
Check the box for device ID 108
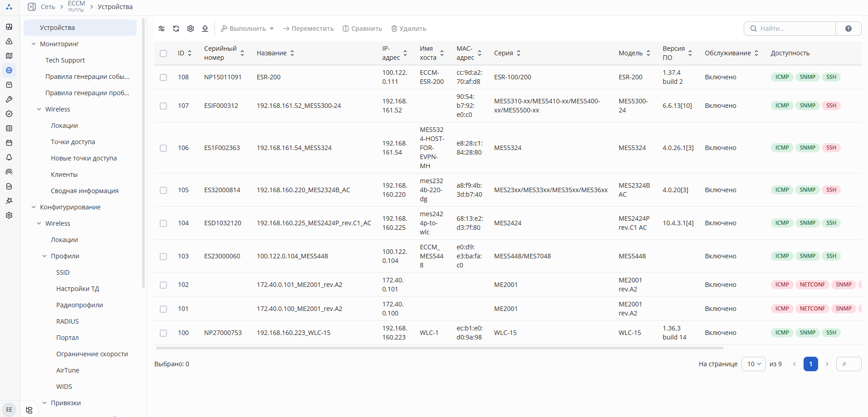[163, 78]
